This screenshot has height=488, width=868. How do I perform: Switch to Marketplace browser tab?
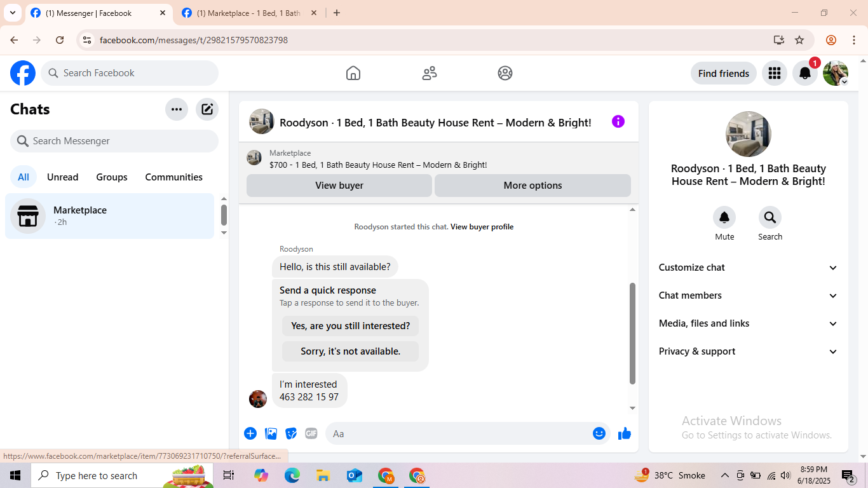(x=248, y=13)
